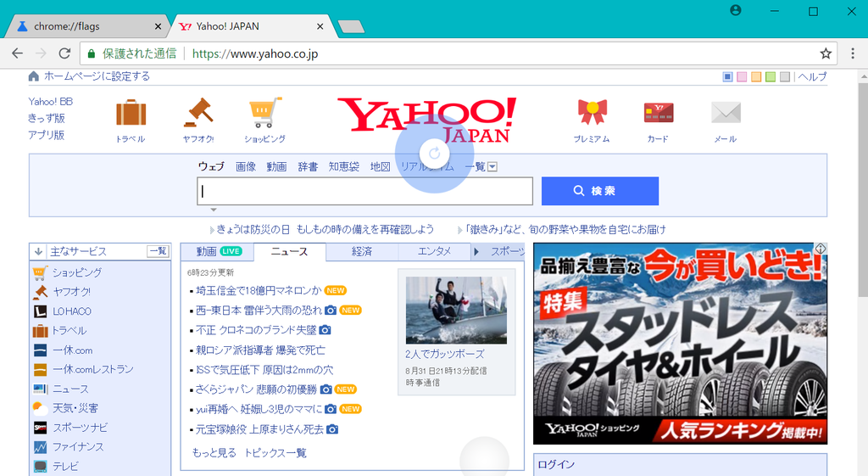Viewport: 868px width, 476px height.
Task: Click the LOHACO icon in services list
Action: (x=40, y=311)
